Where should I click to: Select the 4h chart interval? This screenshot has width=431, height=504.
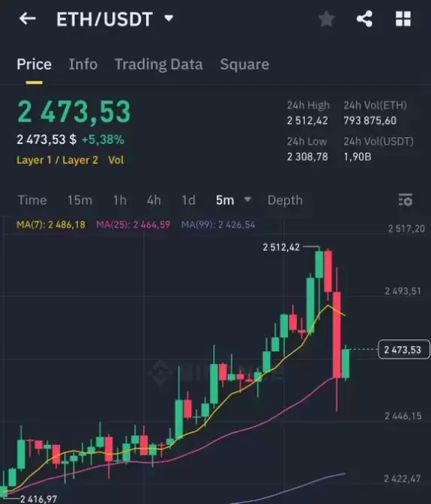[154, 200]
